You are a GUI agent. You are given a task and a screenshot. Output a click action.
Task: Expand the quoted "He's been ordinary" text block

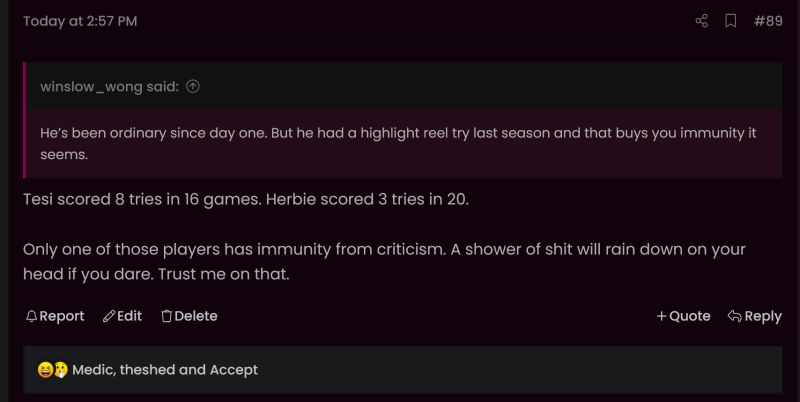pyautogui.click(x=403, y=143)
